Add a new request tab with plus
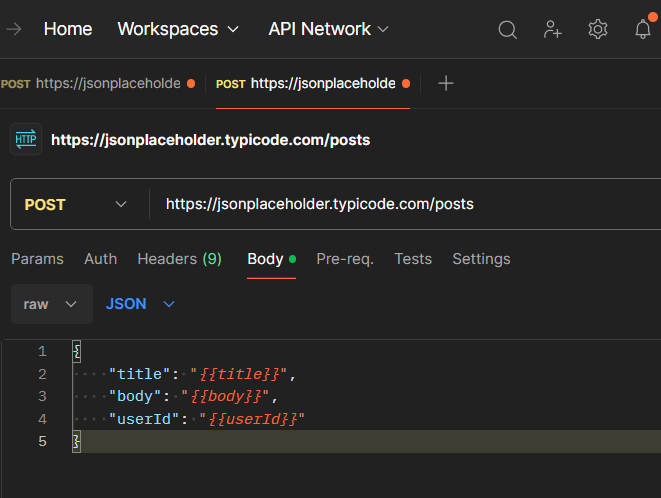This screenshot has width=661, height=498. pos(446,84)
